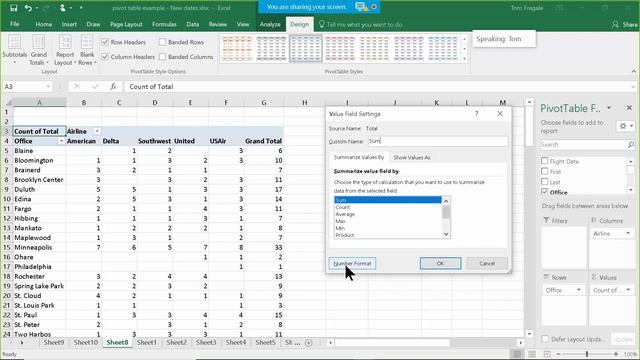This screenshot has width=640, height=360.
Task: Select Average in the summarize list
Action: pyautogui.click(x=387, y=214)
